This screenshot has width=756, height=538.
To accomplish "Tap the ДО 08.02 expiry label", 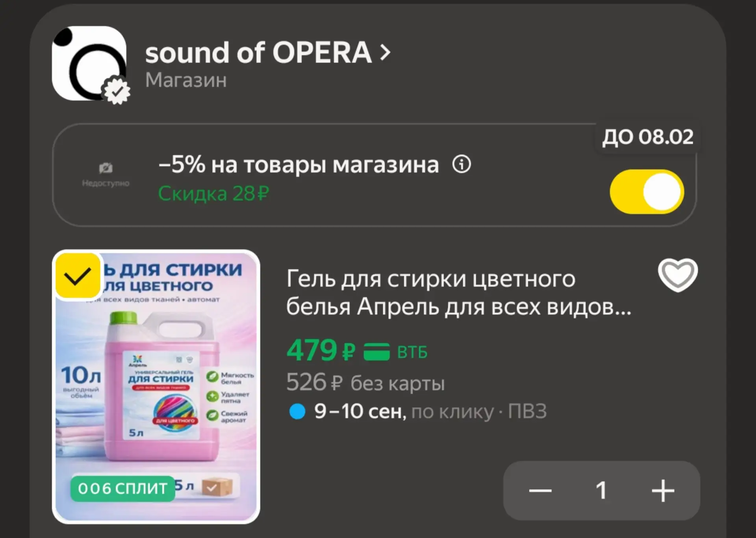I will coord(648,137).
